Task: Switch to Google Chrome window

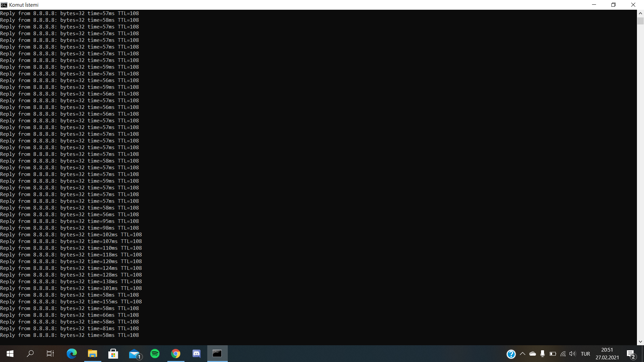Action: (x=176, y=354)
